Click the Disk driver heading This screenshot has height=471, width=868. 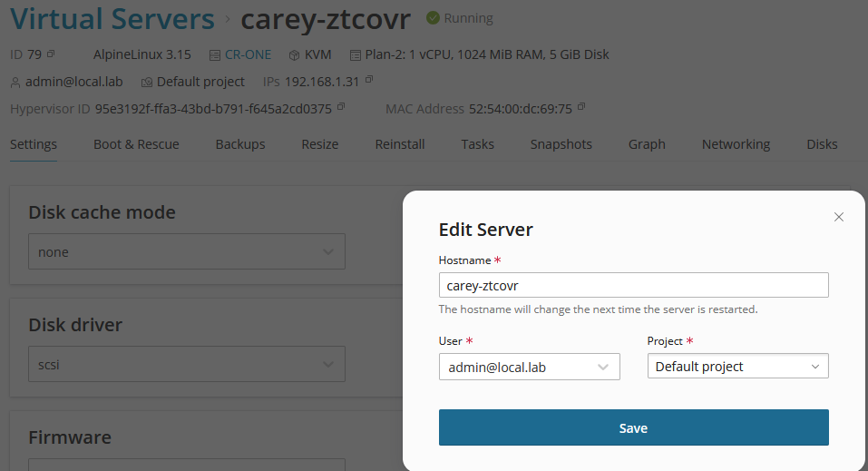coord(75,325)
